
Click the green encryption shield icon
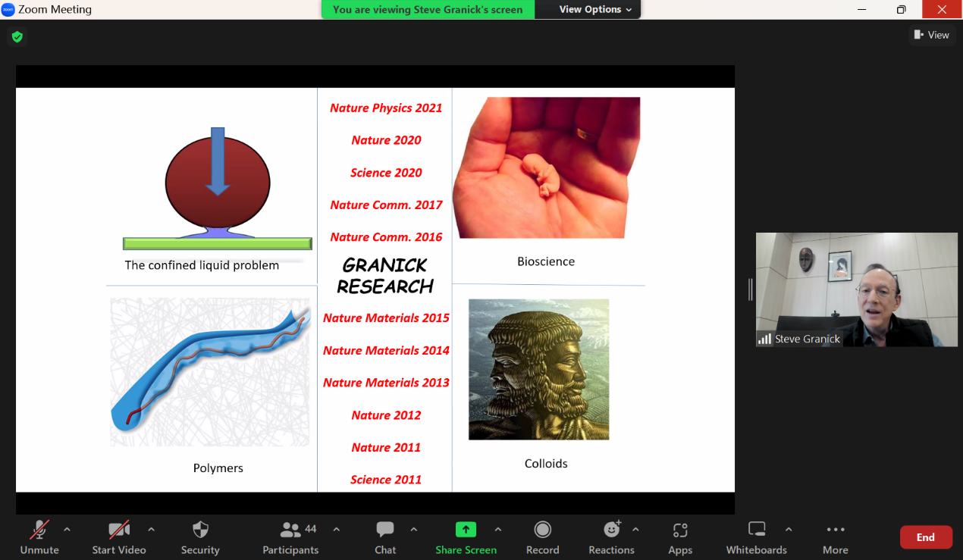(x=17, y=36)
